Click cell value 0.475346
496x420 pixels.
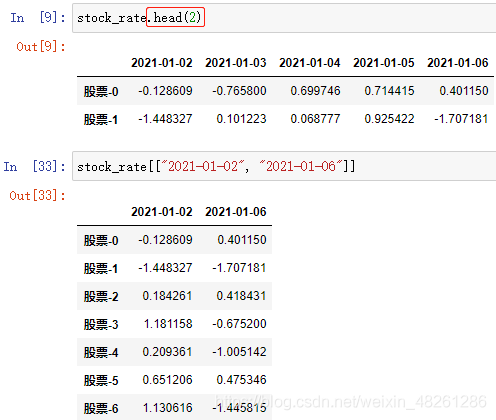tap(241, 380)
